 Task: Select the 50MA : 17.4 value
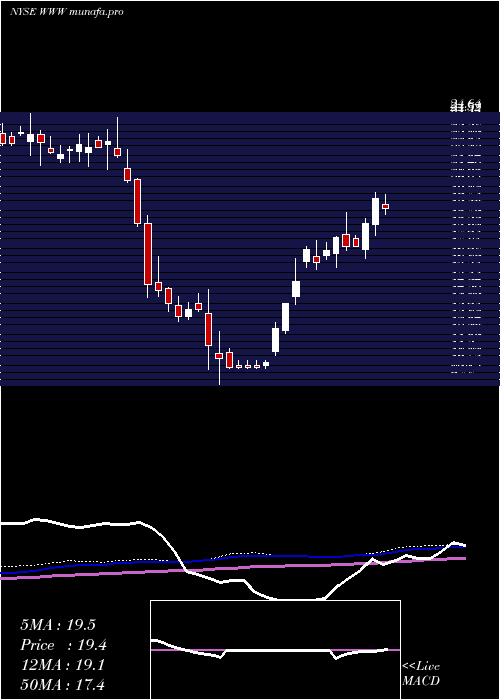point(63,684)
